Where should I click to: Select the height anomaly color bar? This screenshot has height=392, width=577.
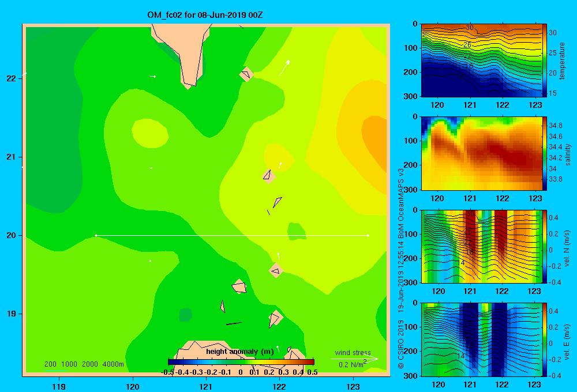coord(241,362)
